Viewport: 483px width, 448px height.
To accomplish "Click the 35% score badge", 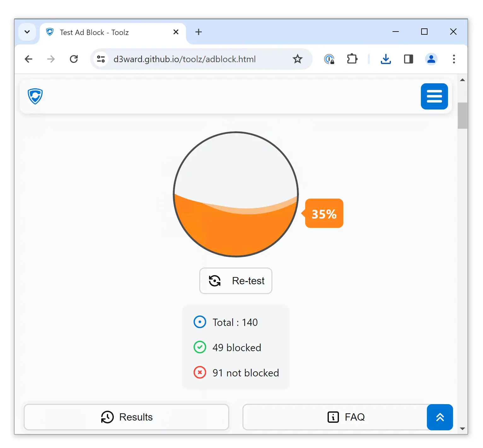I will click(x=324, y=214).
